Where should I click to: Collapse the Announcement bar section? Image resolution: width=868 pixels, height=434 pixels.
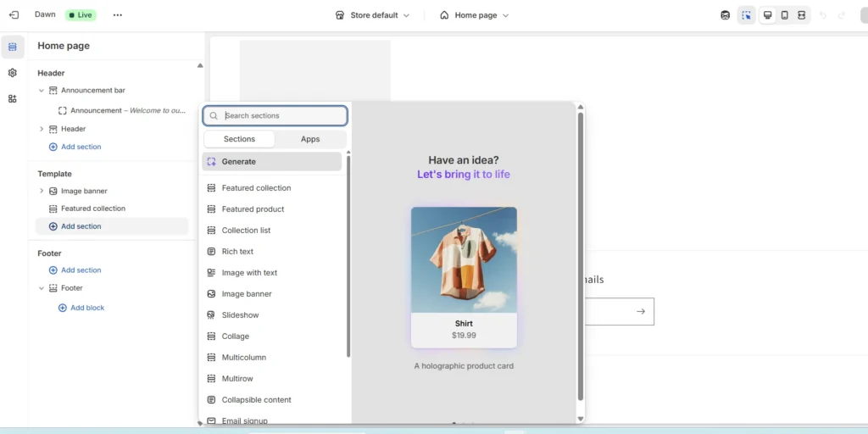pyautogui.click(x=42, y=91)
